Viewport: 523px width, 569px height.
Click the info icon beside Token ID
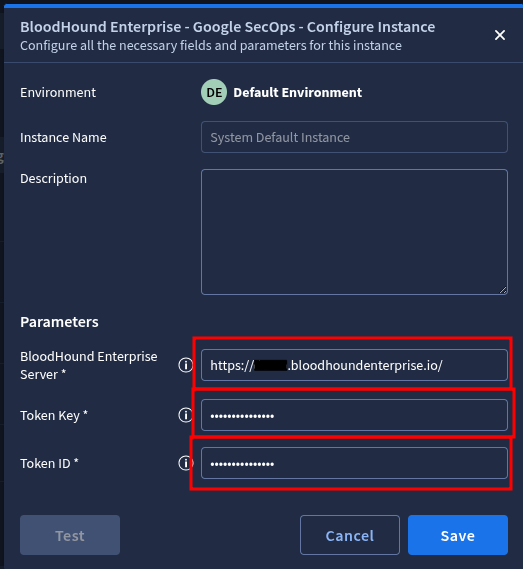(185, 463)
